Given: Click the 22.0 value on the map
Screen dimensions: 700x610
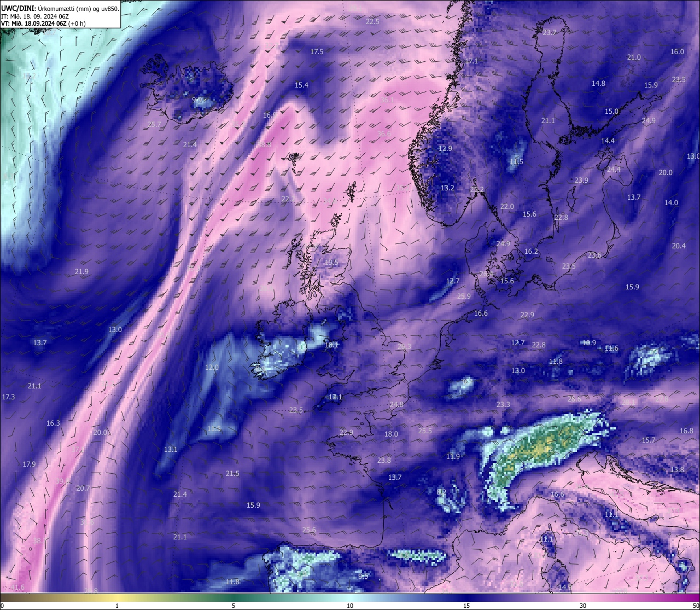Looking at the screenshot, I should pyautogui.click(x=507, y=207).
